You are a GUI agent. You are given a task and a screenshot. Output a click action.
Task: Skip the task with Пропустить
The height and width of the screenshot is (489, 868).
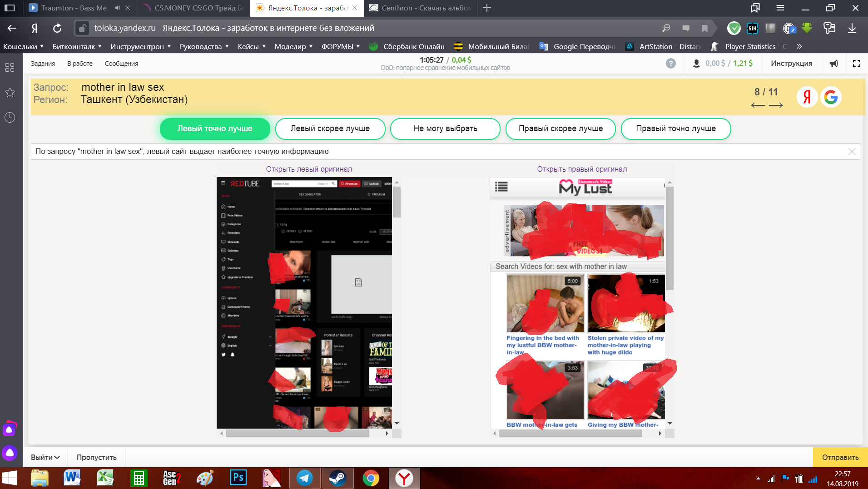tap(96, 457)
